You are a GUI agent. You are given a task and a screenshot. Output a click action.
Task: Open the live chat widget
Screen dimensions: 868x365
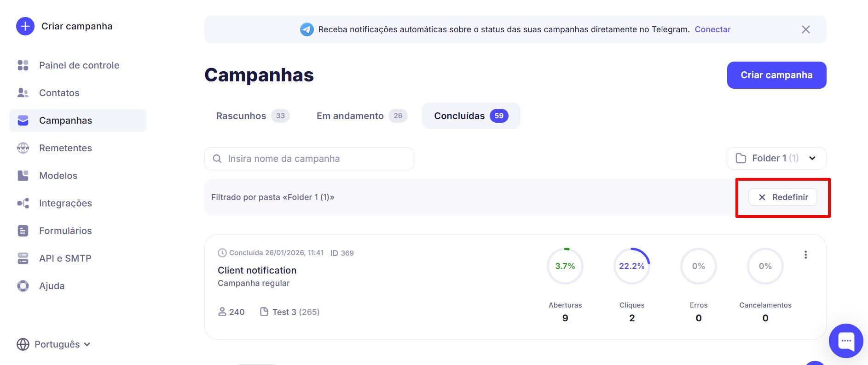(x=845, y=341)
